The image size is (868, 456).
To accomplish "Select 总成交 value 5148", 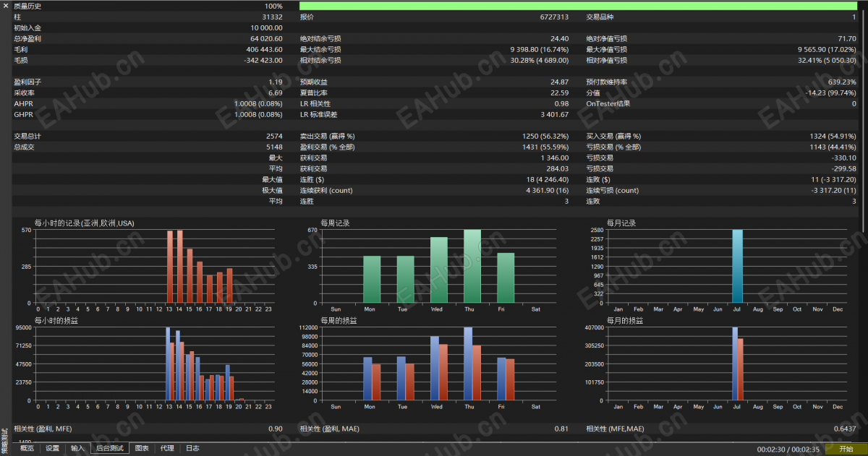I will 274,147.
